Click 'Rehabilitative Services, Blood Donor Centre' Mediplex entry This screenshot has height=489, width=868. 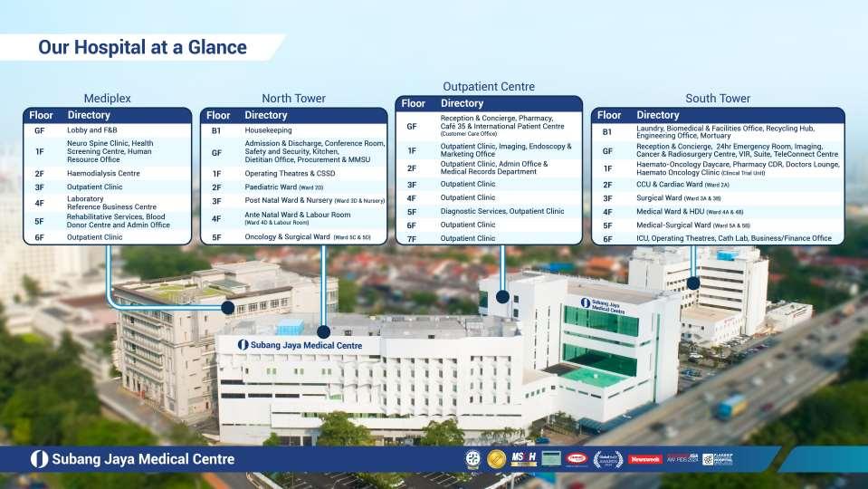pos(119,221)
